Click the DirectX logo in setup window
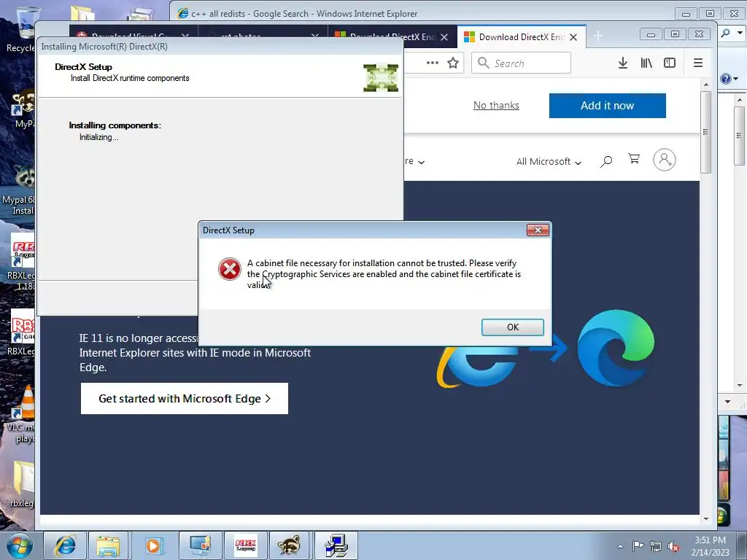The height and width of the screenshot is (560, 747). tap(381, 77)
